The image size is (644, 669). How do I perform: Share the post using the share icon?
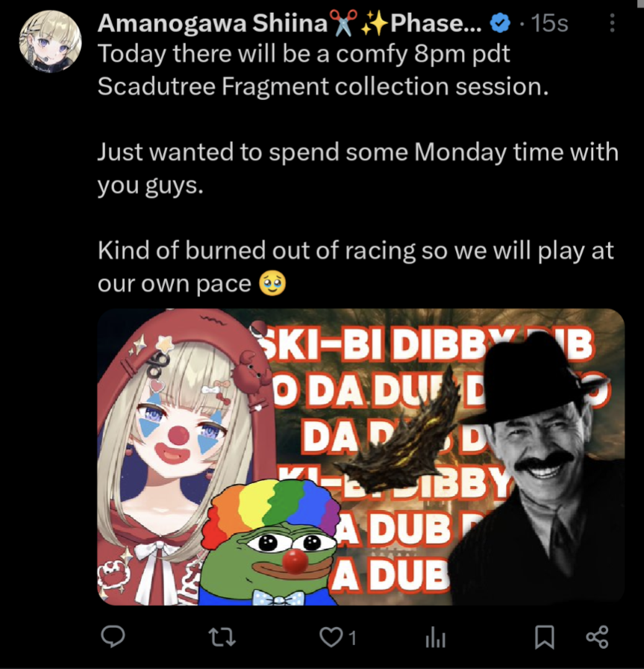598,637
